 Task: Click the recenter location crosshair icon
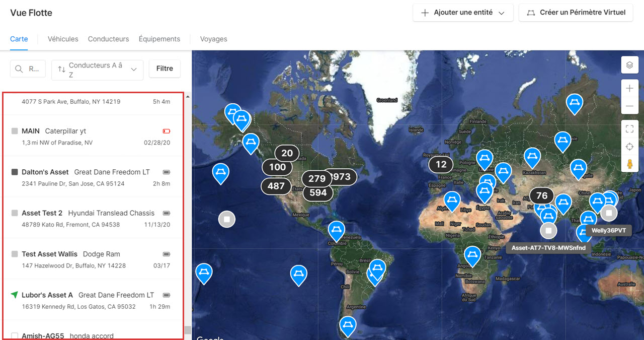629,147
